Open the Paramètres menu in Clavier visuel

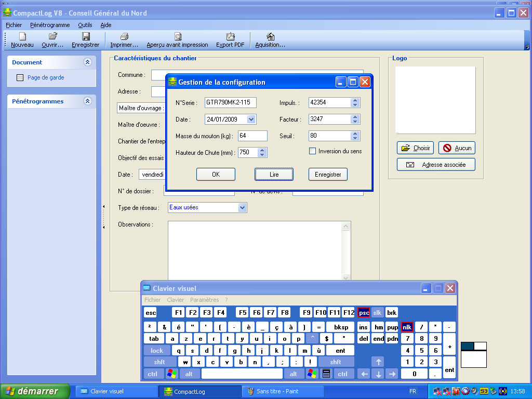tap(205, 300)
